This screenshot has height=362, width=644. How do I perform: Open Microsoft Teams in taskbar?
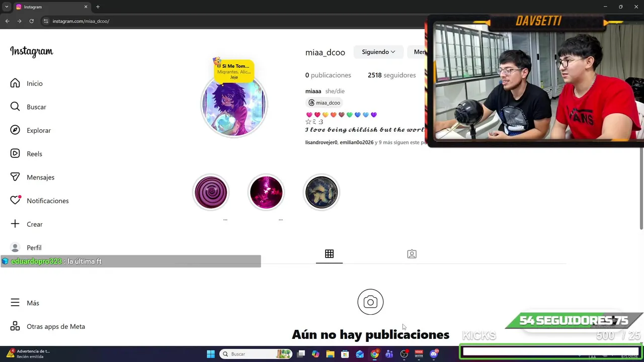[389, 354]
